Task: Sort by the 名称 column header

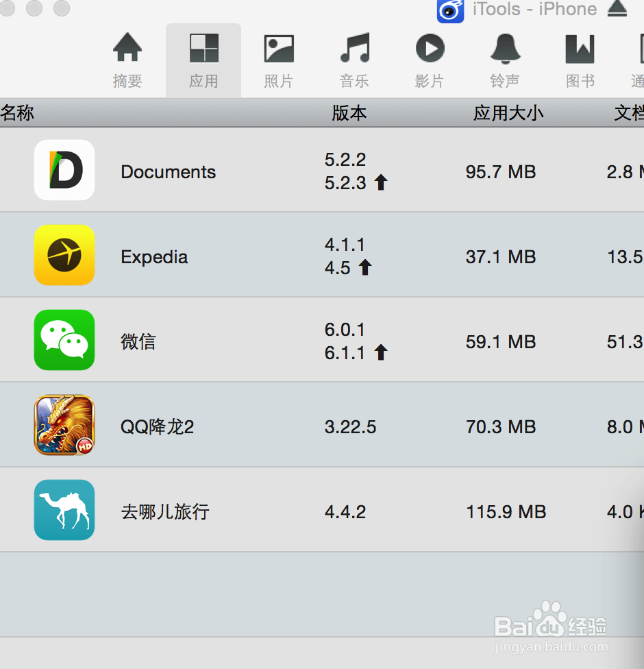Action: (x=17, y=113)
